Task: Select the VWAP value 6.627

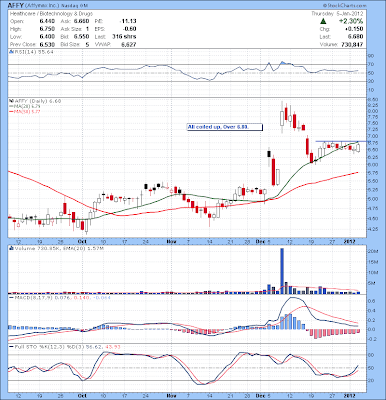Action: 130,44
